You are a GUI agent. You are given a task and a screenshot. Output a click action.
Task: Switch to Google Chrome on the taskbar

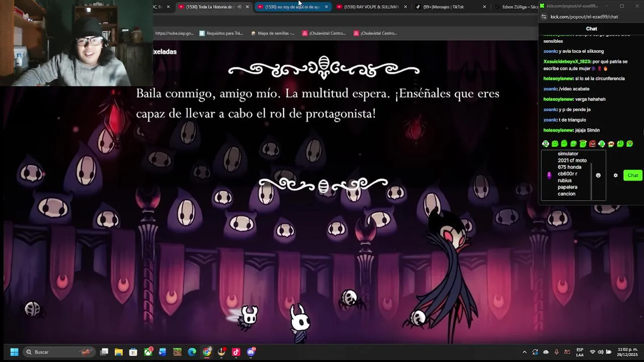tap(207, 352)
